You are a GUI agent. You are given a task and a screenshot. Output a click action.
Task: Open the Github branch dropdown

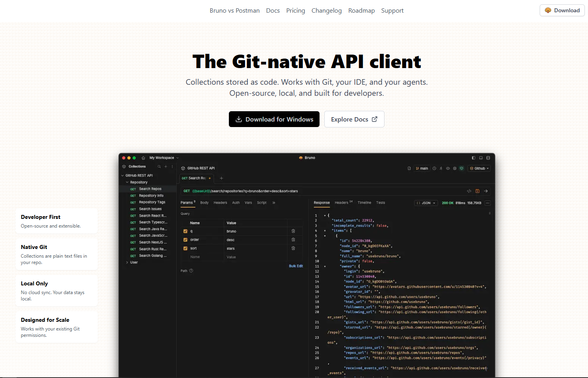(x=479, y=168)
